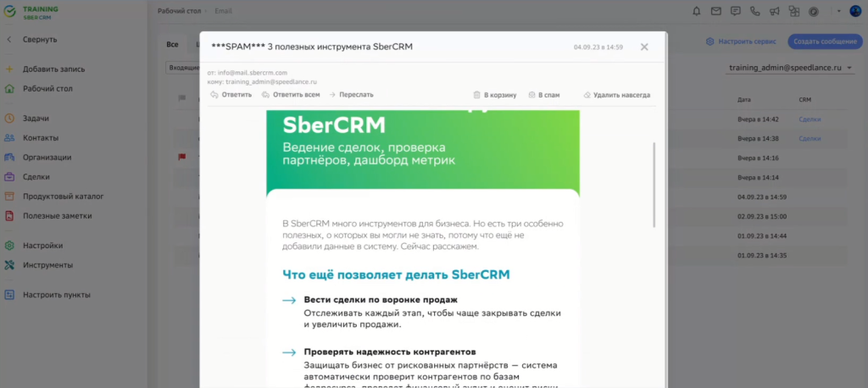Viewport: 868px width, 388px height.
Task: Mark email as spam (В спам)
Action: pos(542,95)
